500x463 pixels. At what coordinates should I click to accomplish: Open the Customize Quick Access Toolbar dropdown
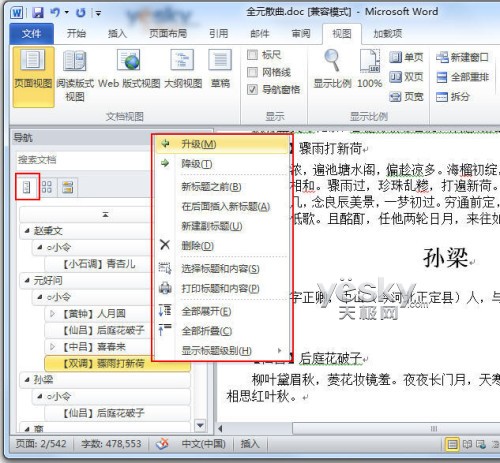click(98, 13)
